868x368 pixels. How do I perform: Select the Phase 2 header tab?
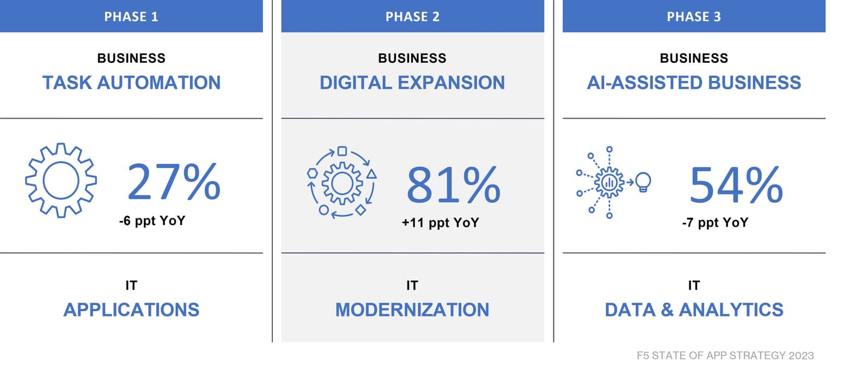click(412, 16)
